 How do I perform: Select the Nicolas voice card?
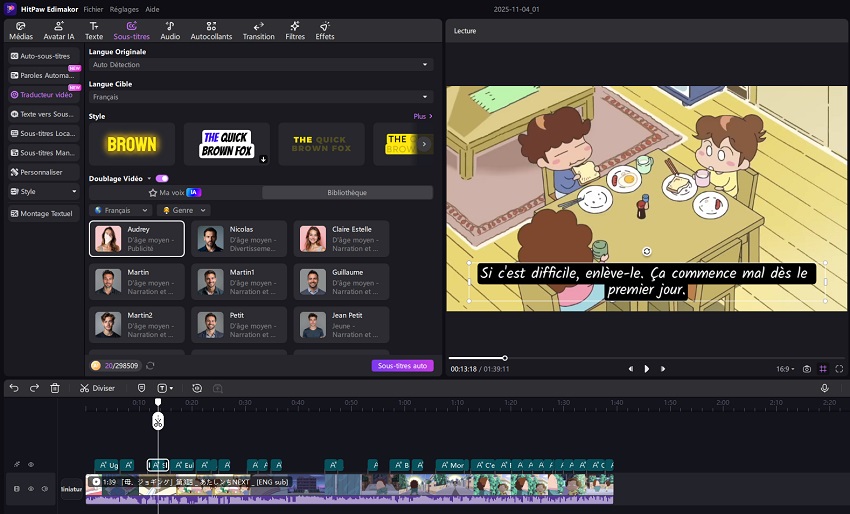pos(239,239)
